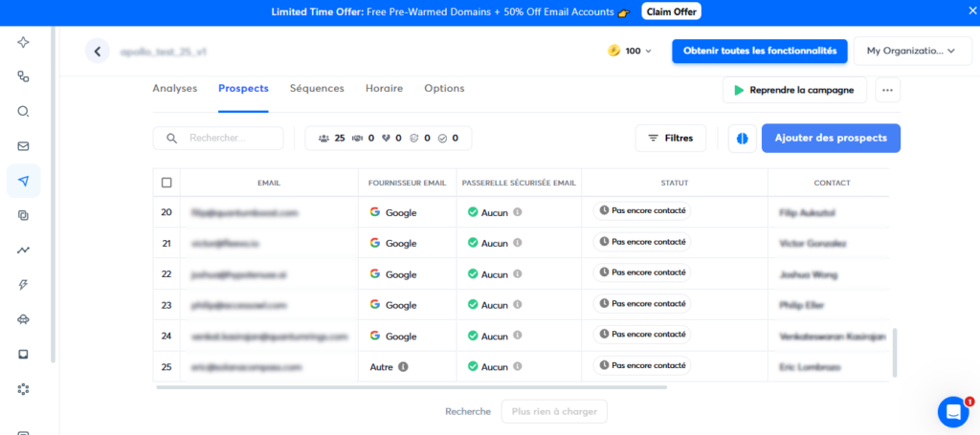Click Reprendre la campagne button

[794, 90]
